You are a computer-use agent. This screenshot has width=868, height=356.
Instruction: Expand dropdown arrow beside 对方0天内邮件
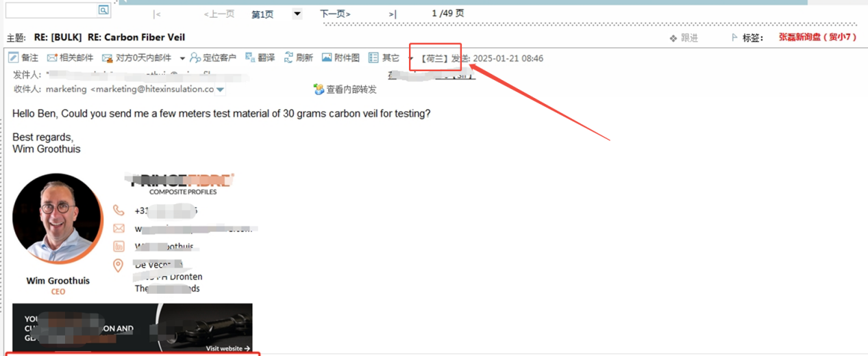coord(182,58)
